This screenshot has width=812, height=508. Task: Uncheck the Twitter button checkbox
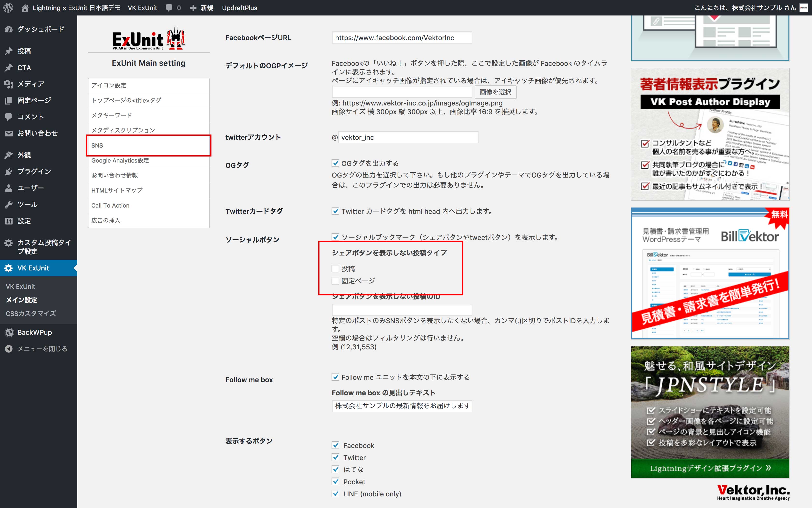(x=335, y=457)
